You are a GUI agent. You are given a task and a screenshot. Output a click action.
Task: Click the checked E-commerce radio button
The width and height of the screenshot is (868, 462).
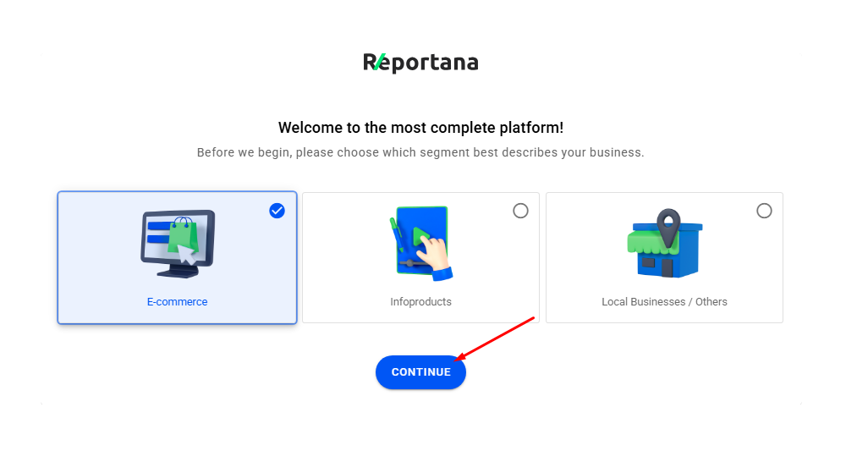(277, 211)
